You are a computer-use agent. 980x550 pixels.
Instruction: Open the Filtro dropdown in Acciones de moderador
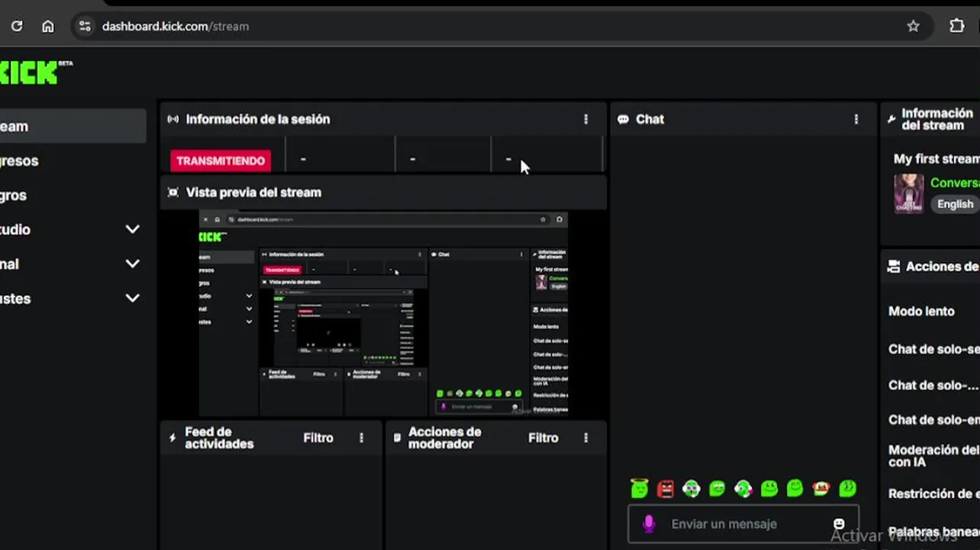point(543,438)
